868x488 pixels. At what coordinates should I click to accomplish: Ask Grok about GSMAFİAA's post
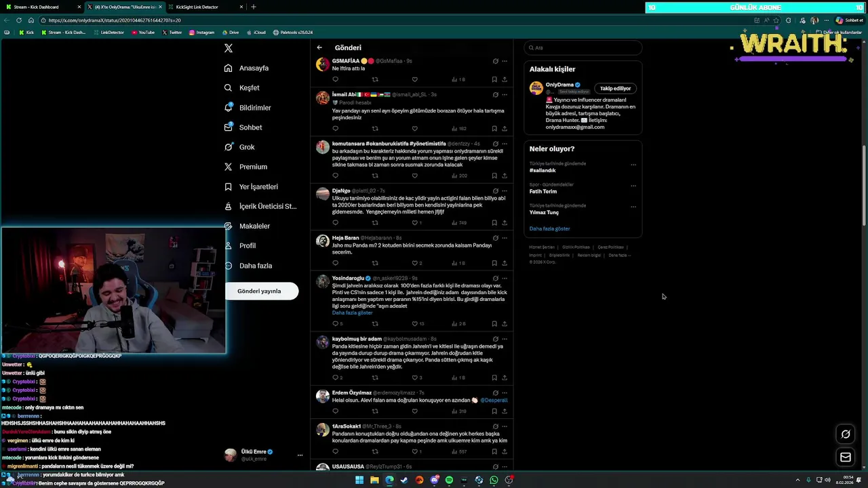pos(496,61)
